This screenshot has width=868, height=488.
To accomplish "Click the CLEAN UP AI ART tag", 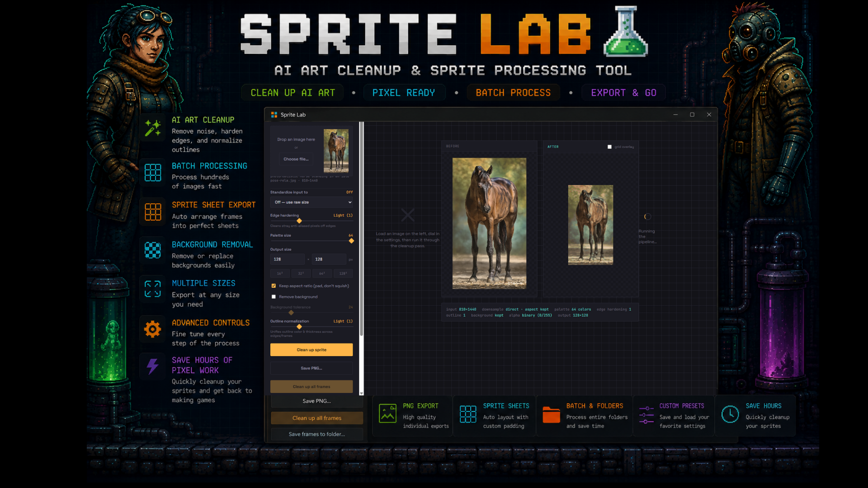I will click(293, 93).
